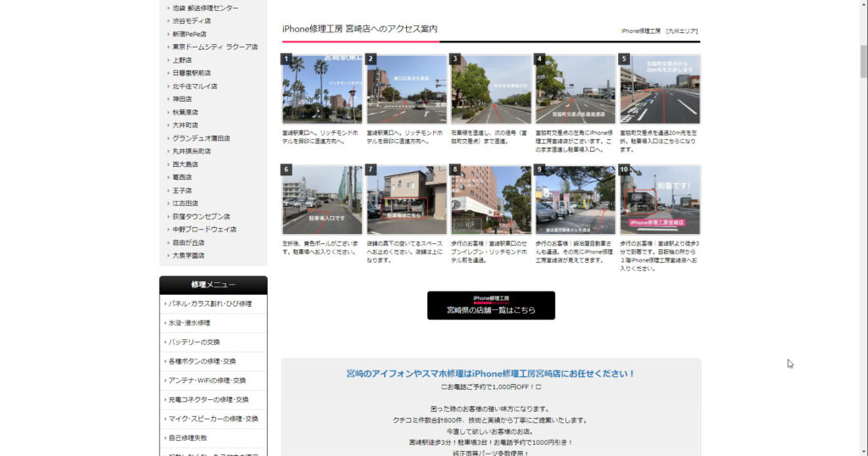The height and width of the screenshot is (456, 868).
Task: Go to the 大井町店 shop page
Action: (x=185, y=125)
